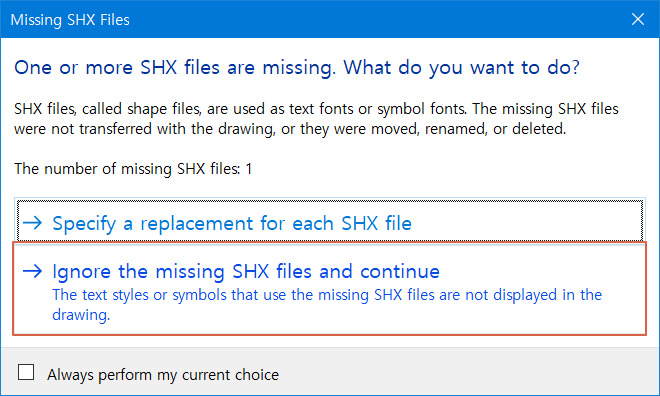Image resolution: width=660 pixels, height=396 pixels.
Task: Click the arrow icon beside Ignore the missing SHX files
Action: click(32, 271)
